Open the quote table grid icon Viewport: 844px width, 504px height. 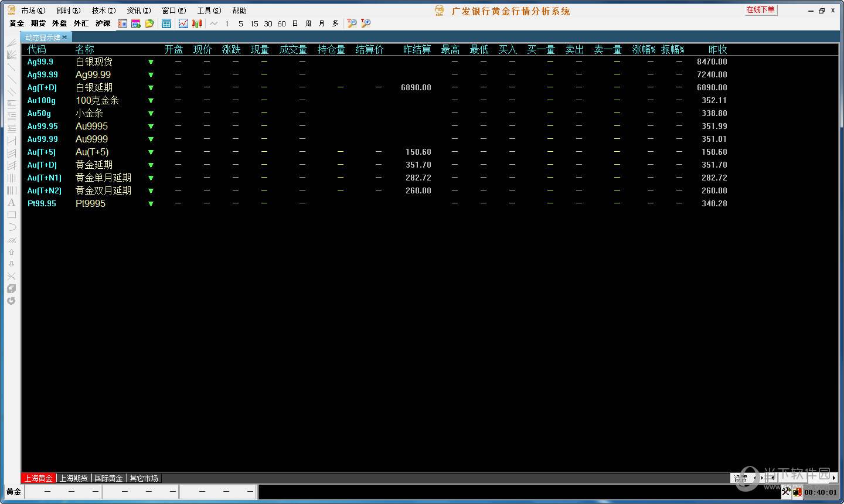coord(166,23)
